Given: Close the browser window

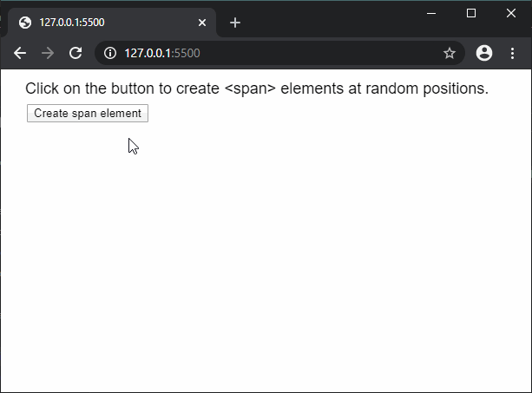Looking at the screenshot, I should tap(512, 12).
